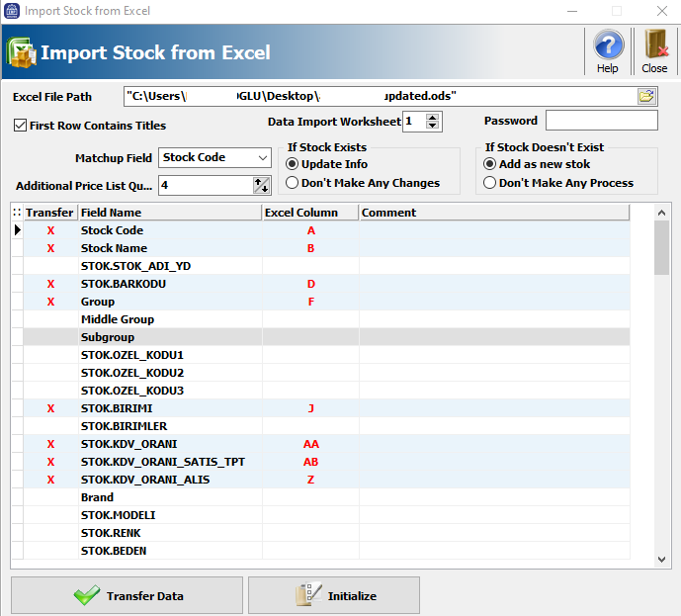Click Excel column AA cell for STOK.KDV_ORANI
The image size is (681, 616).
click(x=310, y=444)
